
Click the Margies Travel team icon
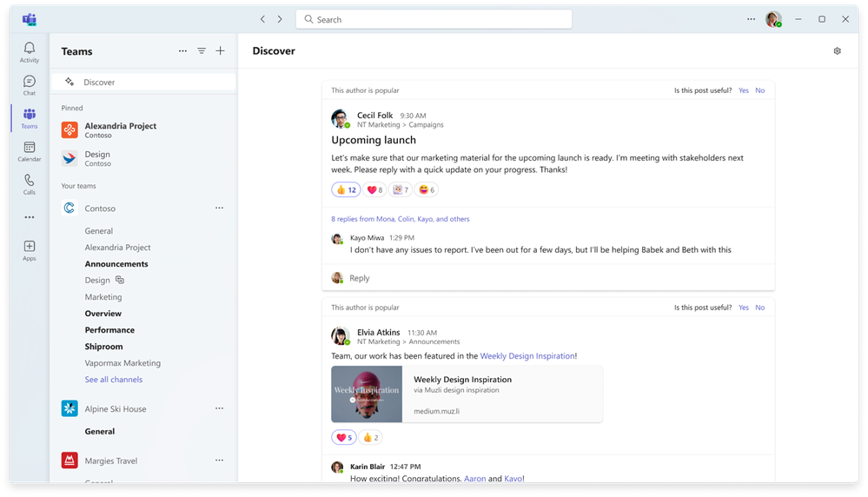70,460
